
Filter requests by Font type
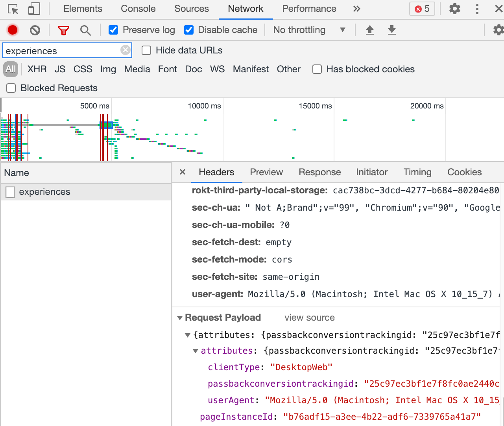tap(168, 69)
